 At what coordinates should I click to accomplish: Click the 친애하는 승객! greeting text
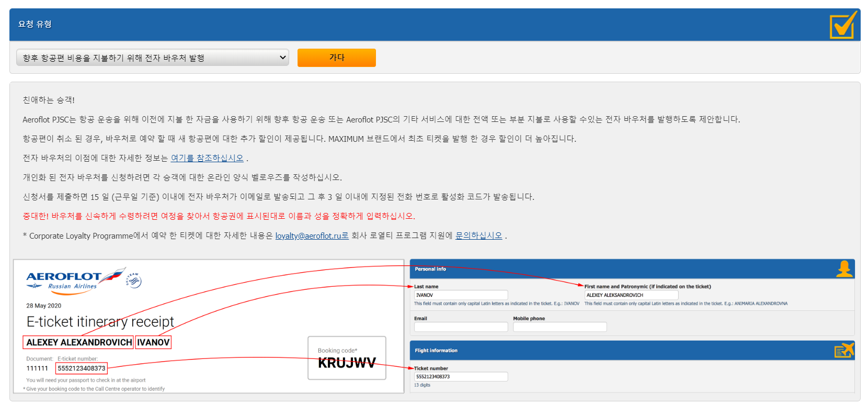coord(49,100)
